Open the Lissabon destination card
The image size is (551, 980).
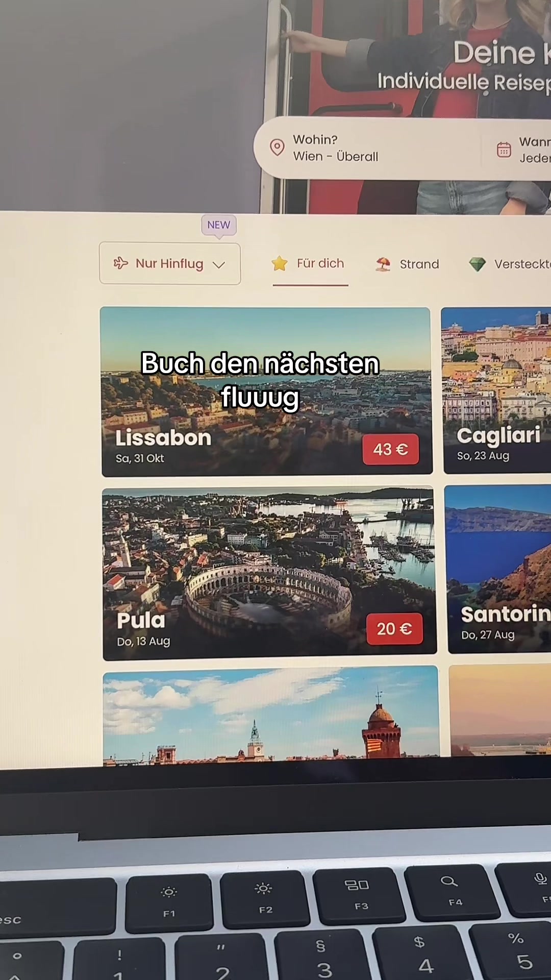(x=267, y=391)
